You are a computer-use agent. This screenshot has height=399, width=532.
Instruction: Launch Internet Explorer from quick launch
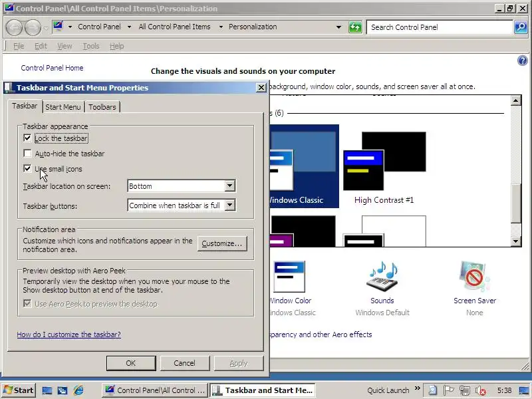78,390
